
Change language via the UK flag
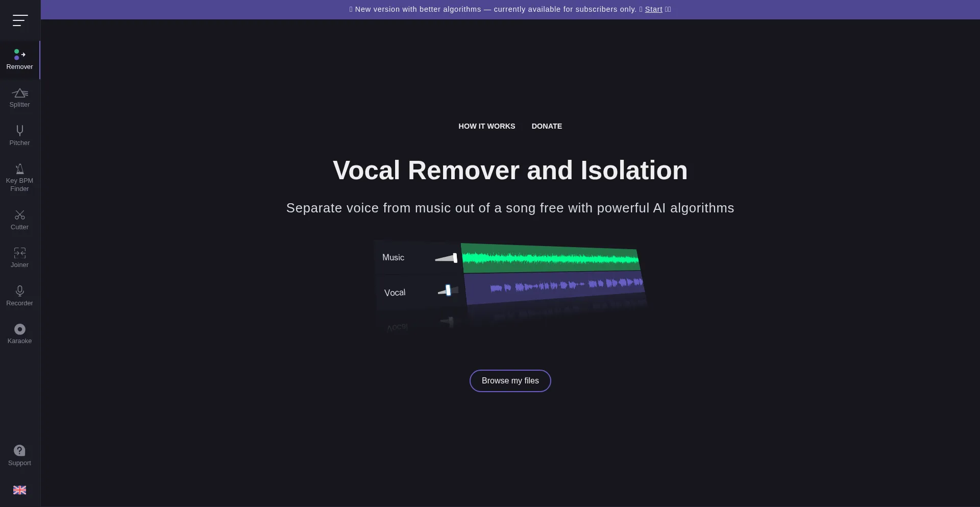[19, 490]
